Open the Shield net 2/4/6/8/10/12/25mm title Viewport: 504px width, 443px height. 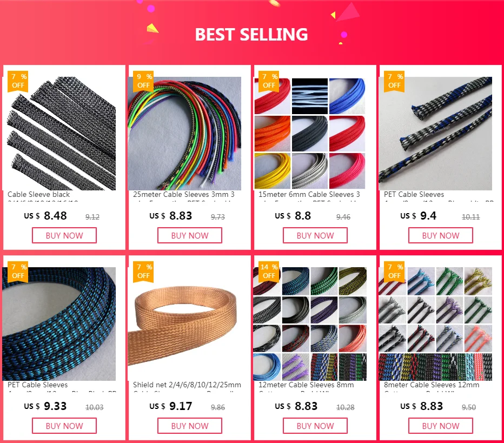click(187, 385)
